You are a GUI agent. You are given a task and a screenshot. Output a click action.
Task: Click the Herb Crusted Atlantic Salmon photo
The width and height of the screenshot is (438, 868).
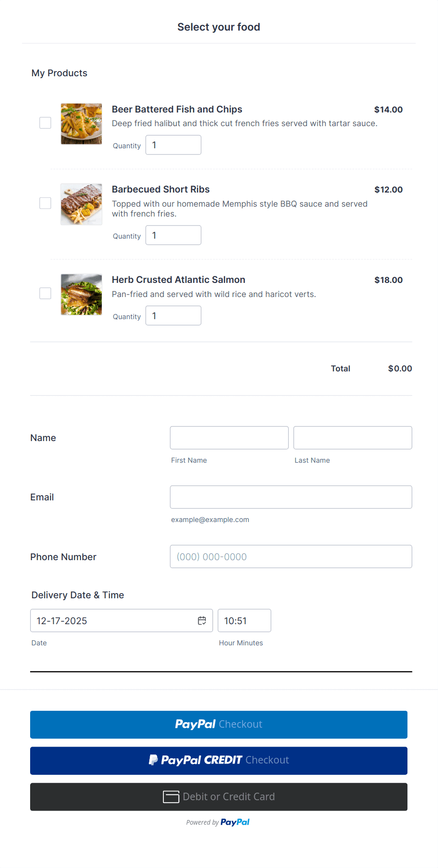[81, 294]
